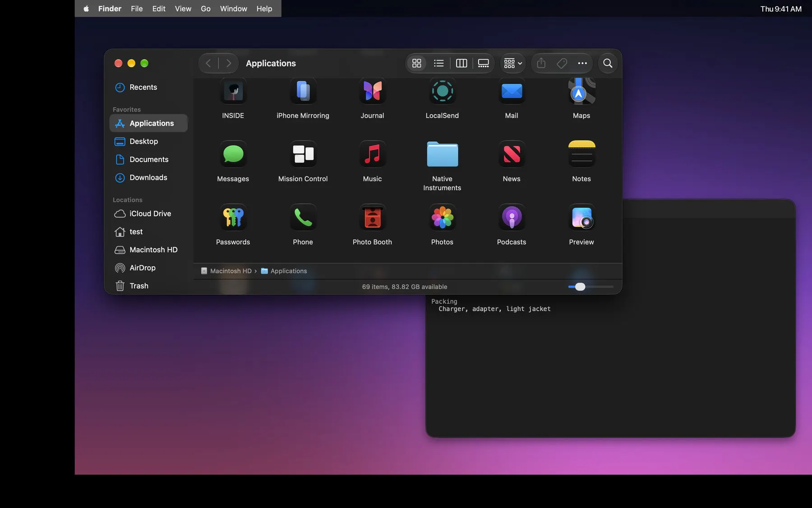Adjust the icon size slider
The width and height of the screenshot is (812, 508).
[x=591, y=287]
